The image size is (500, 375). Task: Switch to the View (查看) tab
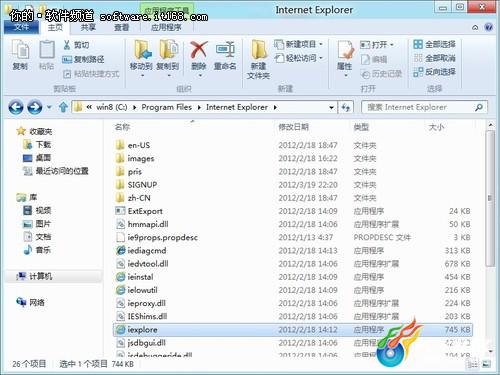[121, 27]
